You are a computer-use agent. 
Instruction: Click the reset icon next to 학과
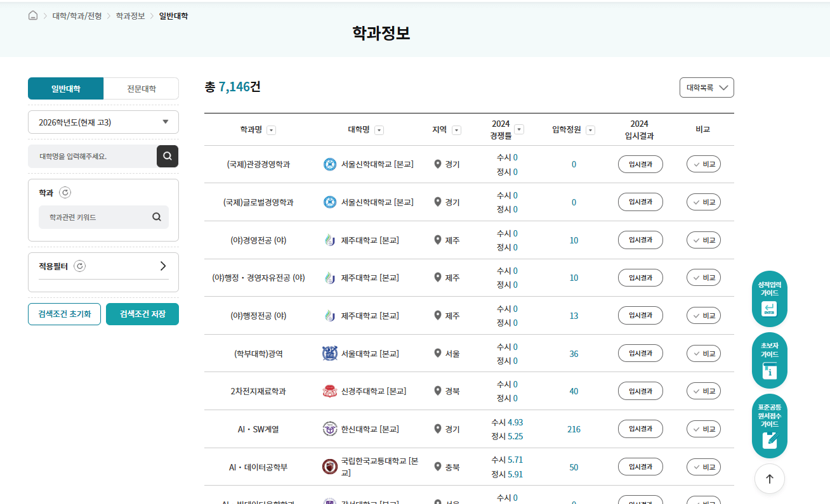tap(64, 193)
